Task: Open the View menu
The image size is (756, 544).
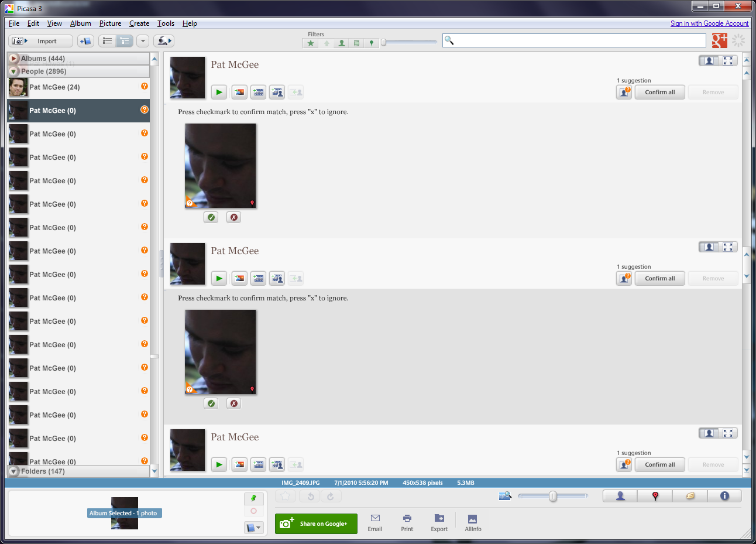Action: click(x=54, y=23)
